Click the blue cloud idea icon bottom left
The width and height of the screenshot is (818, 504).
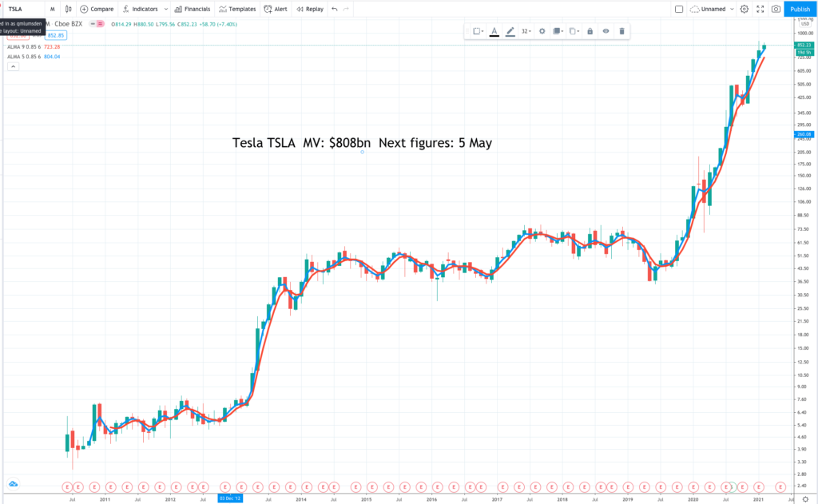(x=13, y=484)
